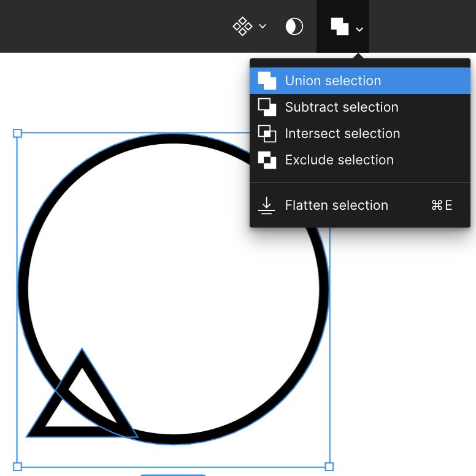Image resolution: width=476 pixels, height=476 pixels.
Task: Open the component options dropdown chevron
Action: coord(263,26)
